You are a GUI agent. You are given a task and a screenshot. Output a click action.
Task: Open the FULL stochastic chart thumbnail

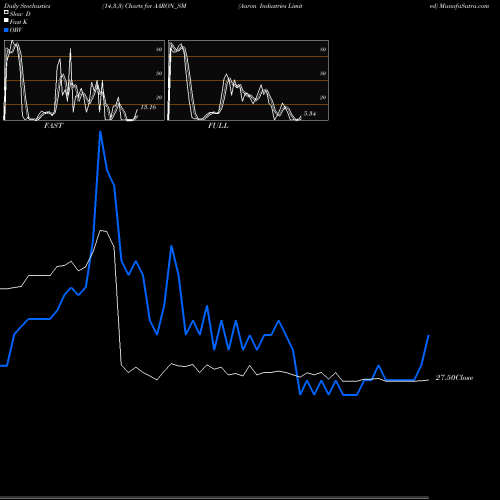click(248, 80)
